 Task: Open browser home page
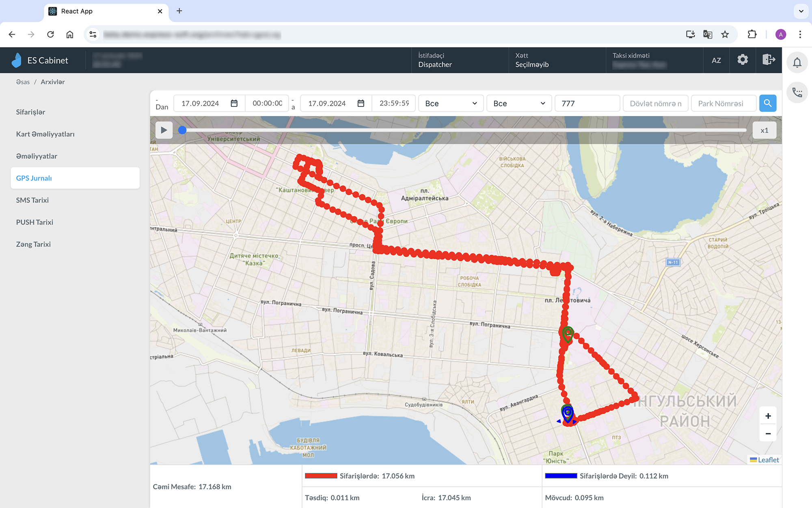point(70,35)
